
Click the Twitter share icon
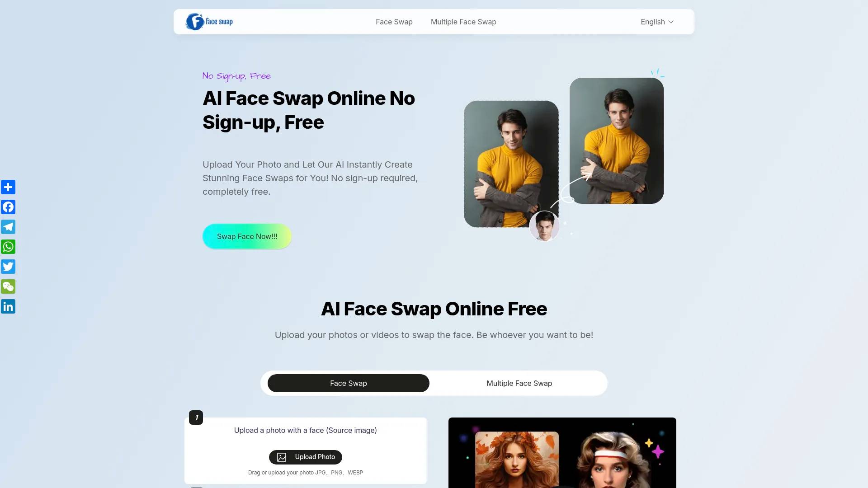[8, 266]
